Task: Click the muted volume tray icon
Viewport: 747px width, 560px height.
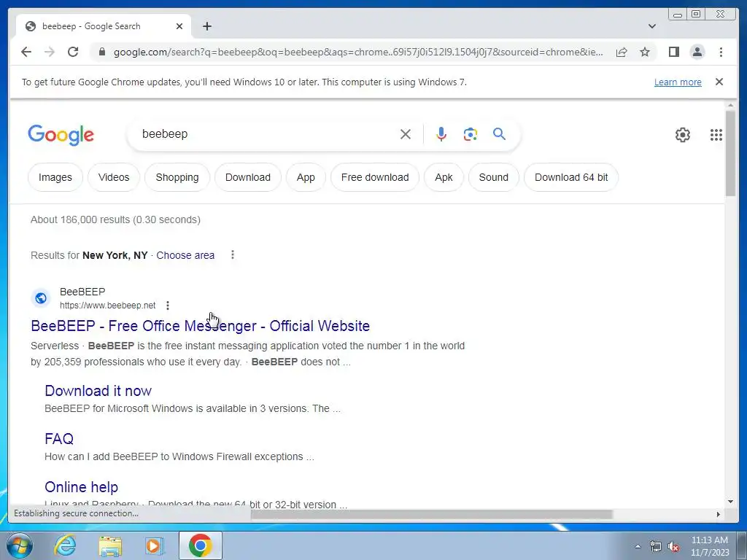Action: coord(673,547)
